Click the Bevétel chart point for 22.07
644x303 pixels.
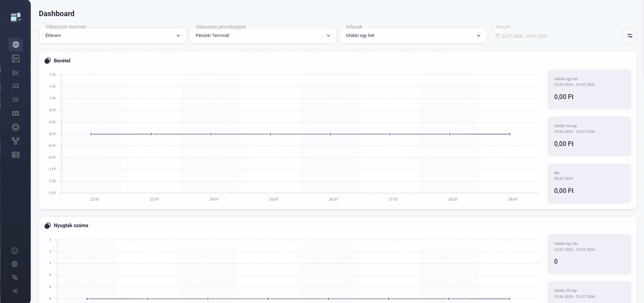tap(91, 134)
